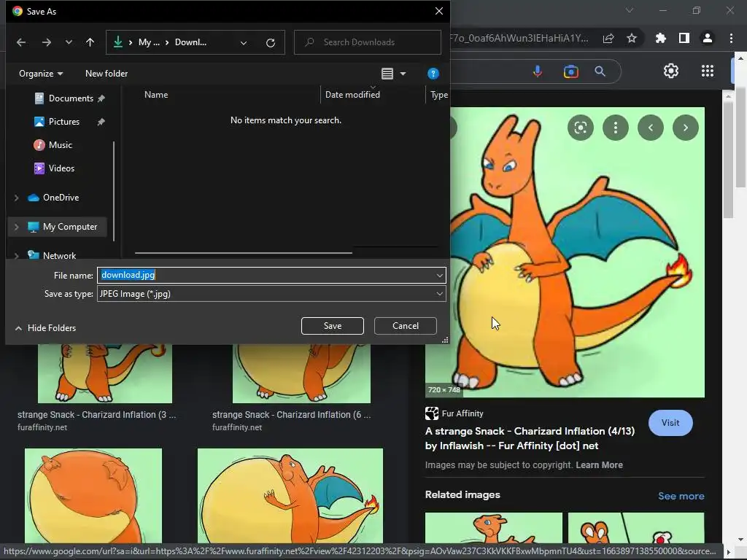Open Save as type combo box
Image resolution: width=747 pixels, height=560 pixels.
click(x=271, y=294)
